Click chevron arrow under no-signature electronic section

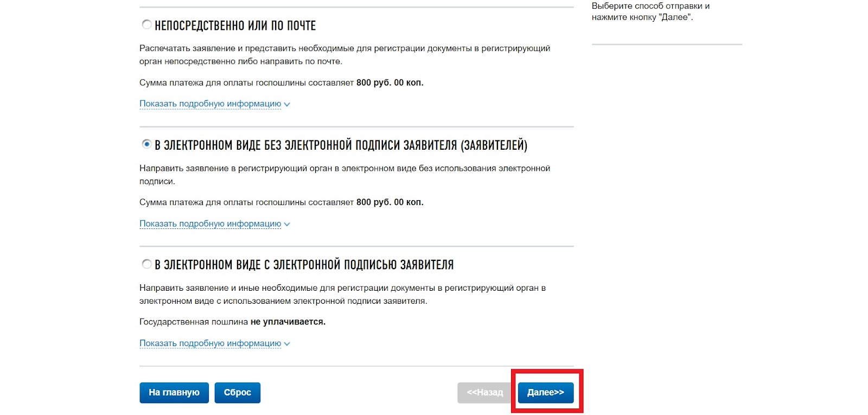[287, 224]
